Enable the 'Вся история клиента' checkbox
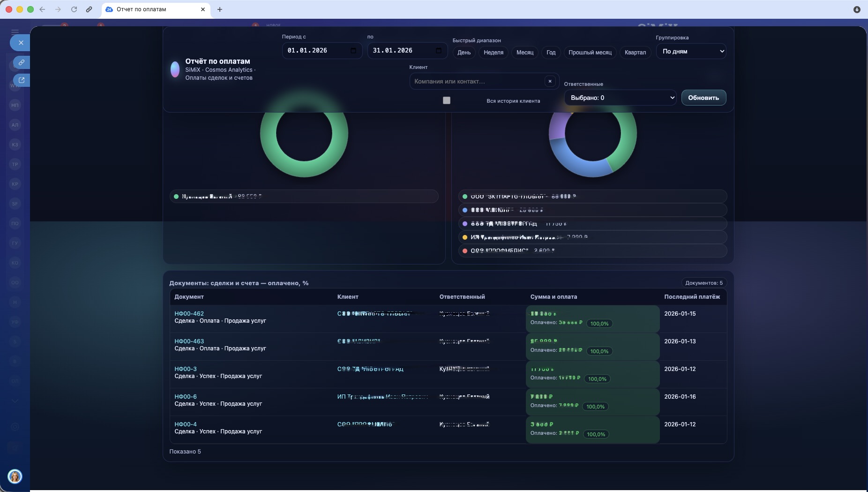Screen dimensions: 868x492 447,100
